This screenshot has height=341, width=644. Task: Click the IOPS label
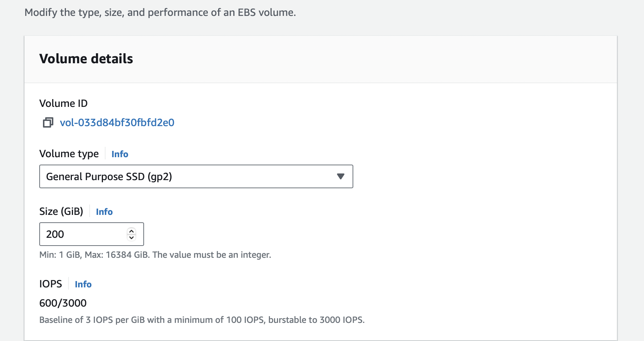click(51, 284)
